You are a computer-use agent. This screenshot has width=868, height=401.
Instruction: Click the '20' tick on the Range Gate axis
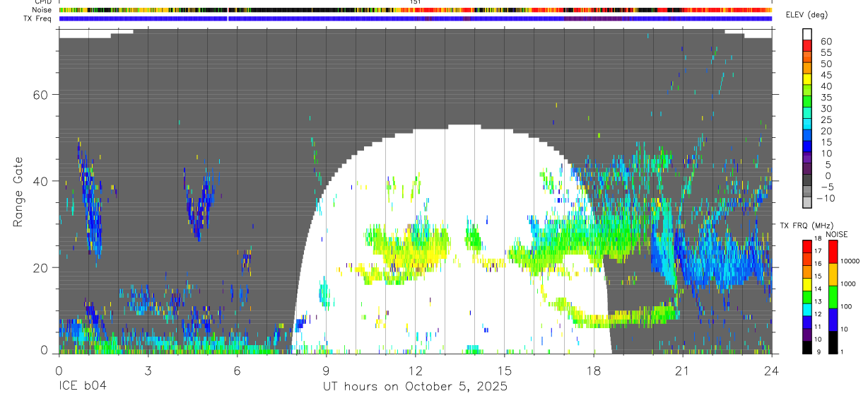point(40,267)
